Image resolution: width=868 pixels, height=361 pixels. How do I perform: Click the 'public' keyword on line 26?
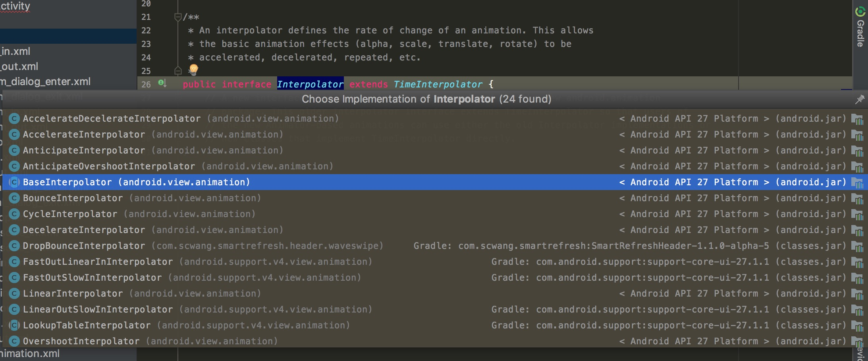[199, 84]
